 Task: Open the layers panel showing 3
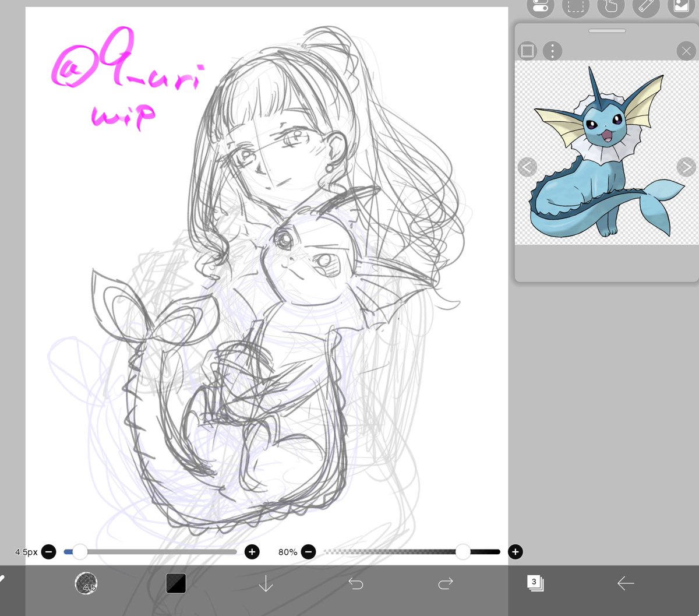tap(535, 583)
